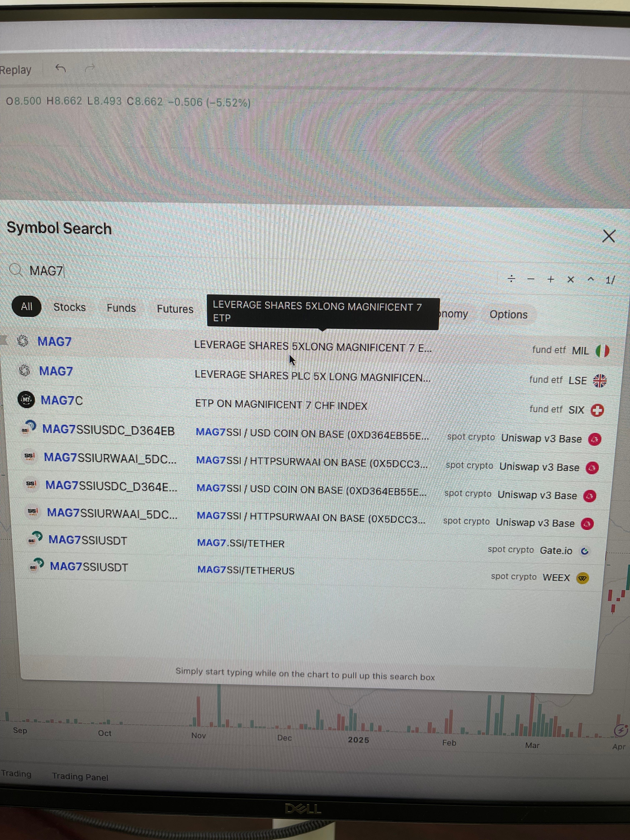Click the search magnifier icon
The image size is (630, 840).
[x=16, y=270]
